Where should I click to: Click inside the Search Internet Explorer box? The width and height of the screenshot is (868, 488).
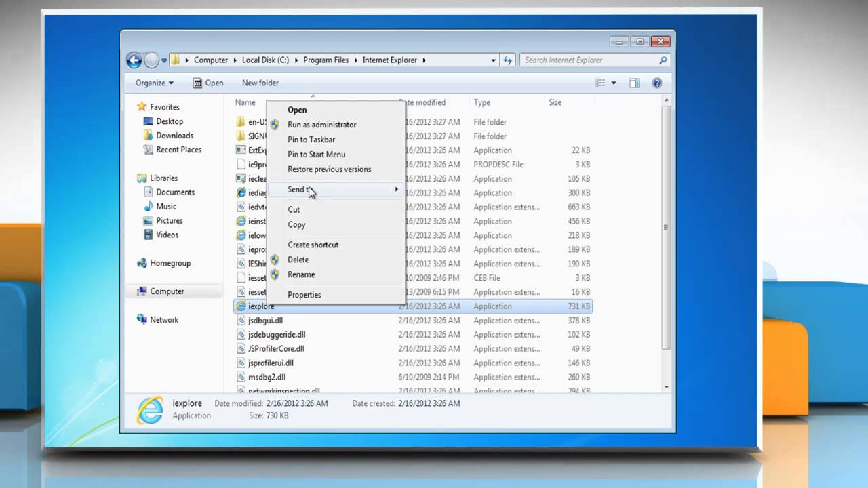point(583,60)
